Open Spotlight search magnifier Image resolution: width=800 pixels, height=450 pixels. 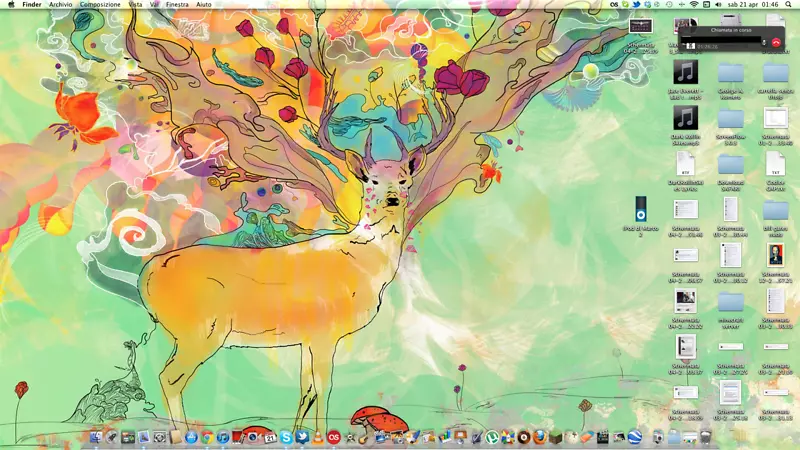pos(791,5)
